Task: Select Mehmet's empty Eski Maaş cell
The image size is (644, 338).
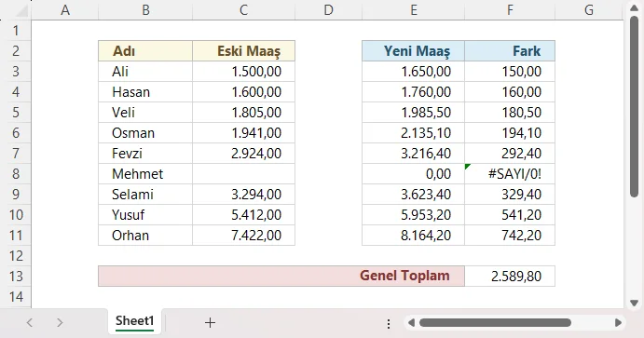Action: 243,174
